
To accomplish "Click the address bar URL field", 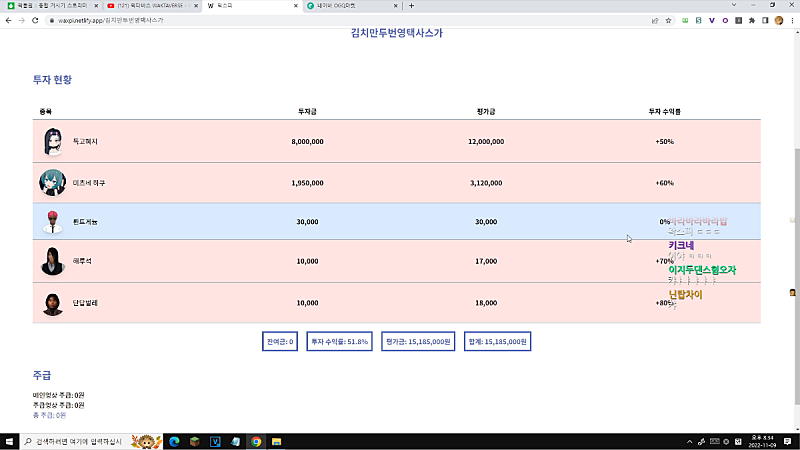I will tap(347, 20).
